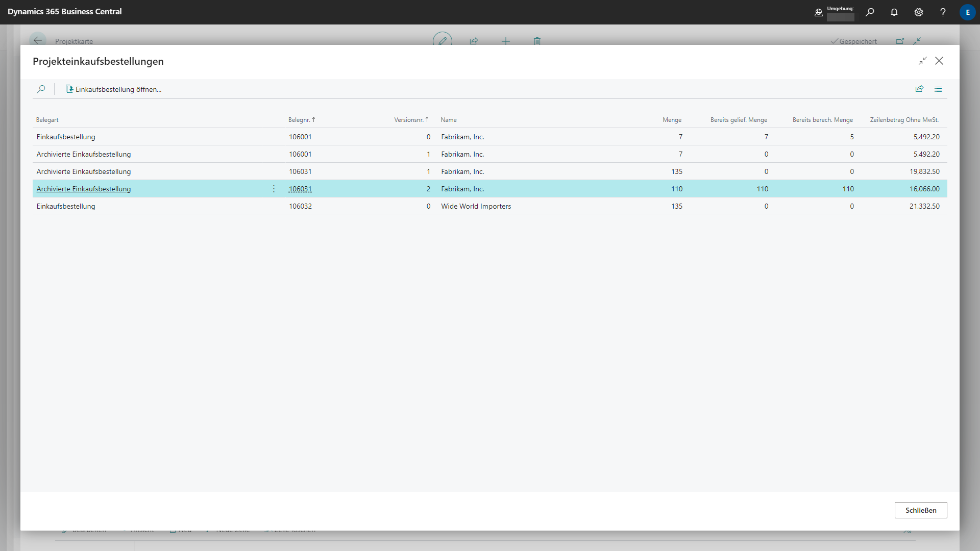Open the notifications bell
Screen dimensions: 980x551
coord(894,12)
